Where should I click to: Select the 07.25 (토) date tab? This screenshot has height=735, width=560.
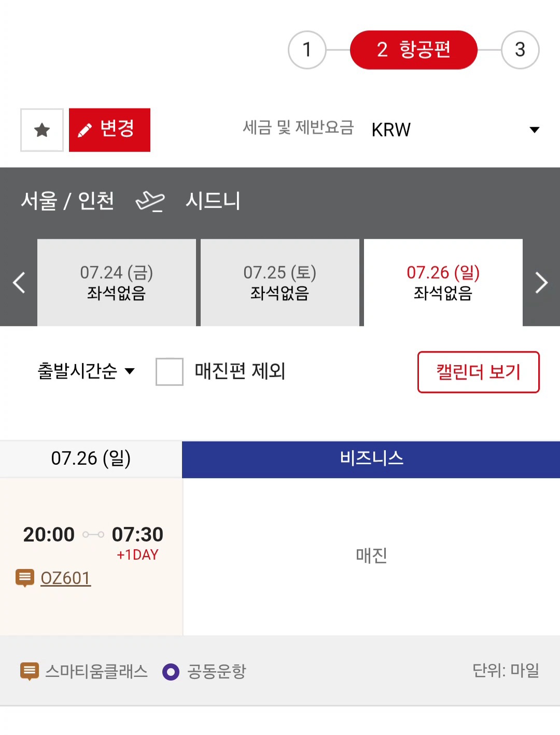pos(280,283)
